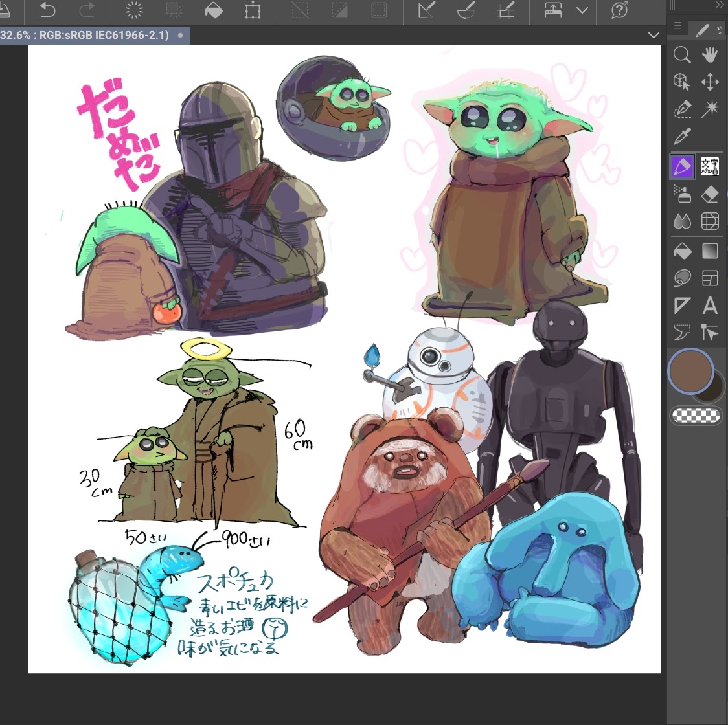This screenshot has height=725, width=728.
Task: Select the Text tool
Action: pos(710,305)
